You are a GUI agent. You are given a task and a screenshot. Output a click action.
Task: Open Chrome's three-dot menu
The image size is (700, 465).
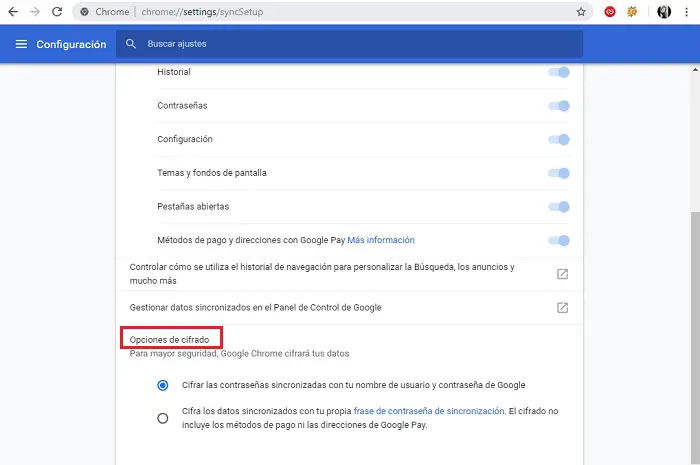click(687, 12)
